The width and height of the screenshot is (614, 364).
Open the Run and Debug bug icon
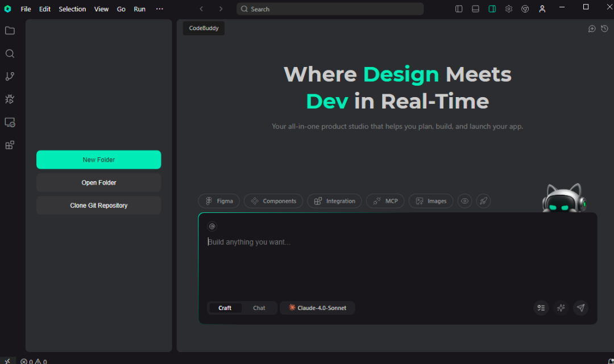10,99
